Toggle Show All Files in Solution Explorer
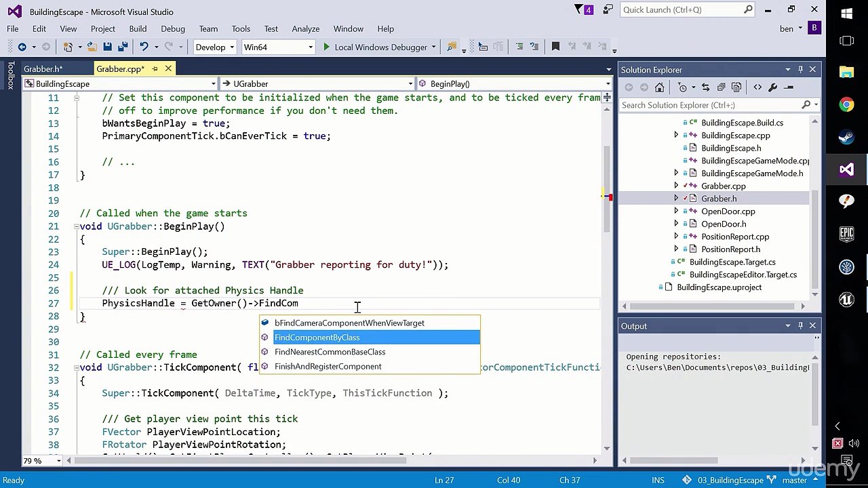The height and width of the screenshot is (488, 868). tap(737, 87)
